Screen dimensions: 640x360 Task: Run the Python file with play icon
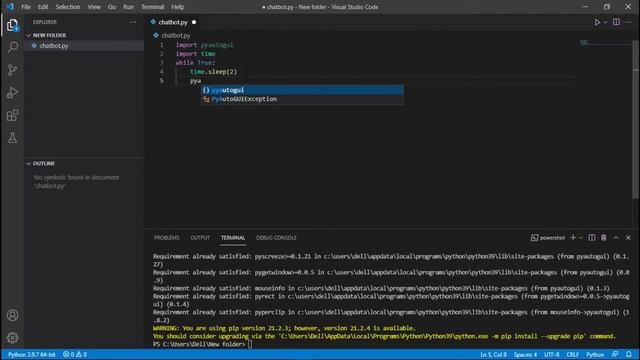click(x=597, y=22)
